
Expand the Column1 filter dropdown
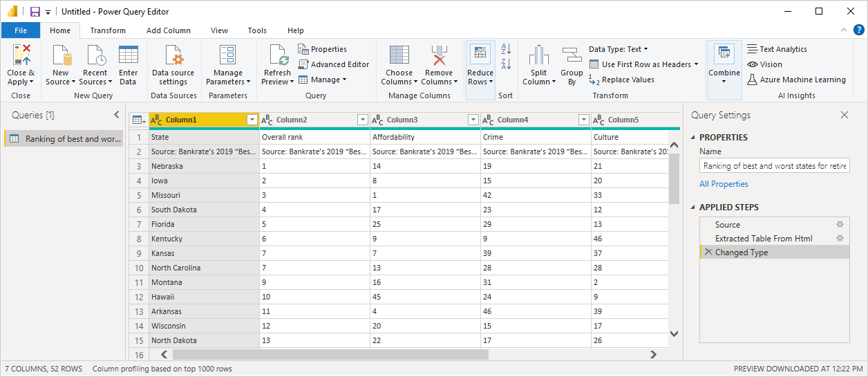[252, 120]
